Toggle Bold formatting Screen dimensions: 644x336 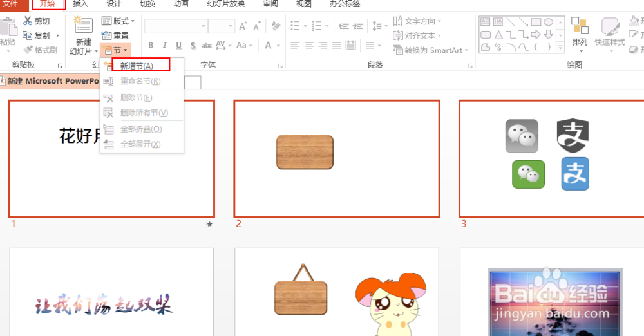[151, 45]
